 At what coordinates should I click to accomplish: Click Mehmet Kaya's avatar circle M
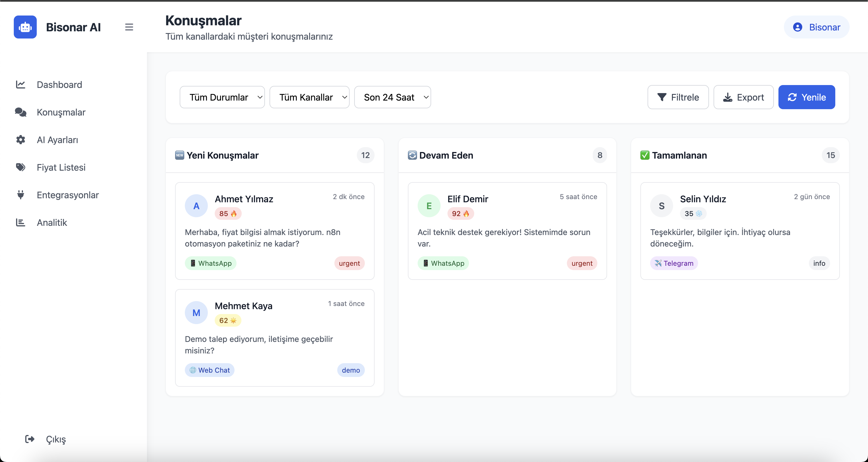tap(196, 313)
